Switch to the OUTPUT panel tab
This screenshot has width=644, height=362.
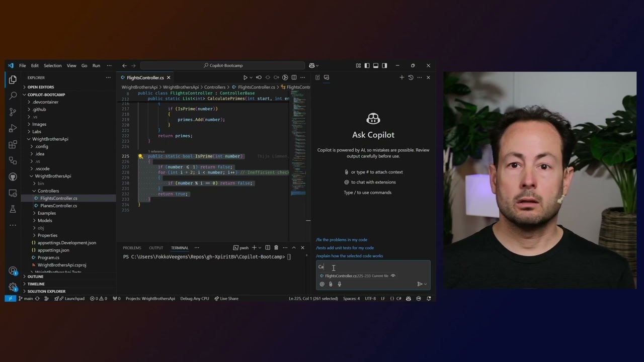point(156,248)
